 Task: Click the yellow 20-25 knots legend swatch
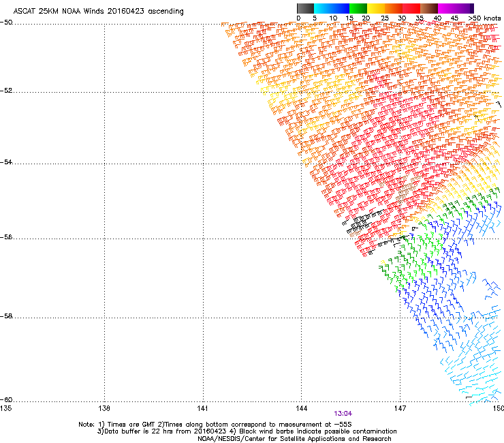tap(376, 8)
